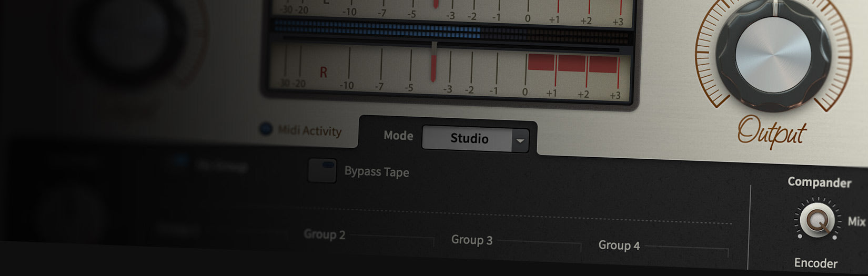Click the red +1 overload segment on R meter

540,62
